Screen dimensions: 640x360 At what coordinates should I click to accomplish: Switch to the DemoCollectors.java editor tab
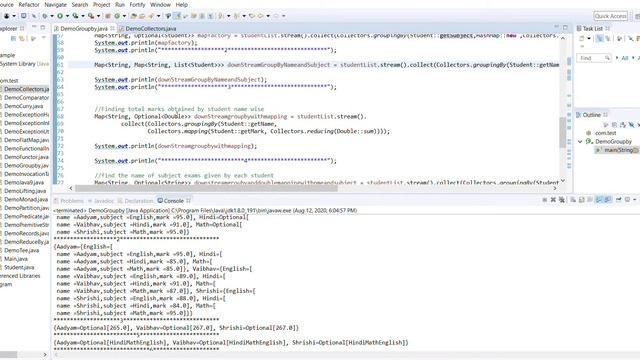[151, 29]
